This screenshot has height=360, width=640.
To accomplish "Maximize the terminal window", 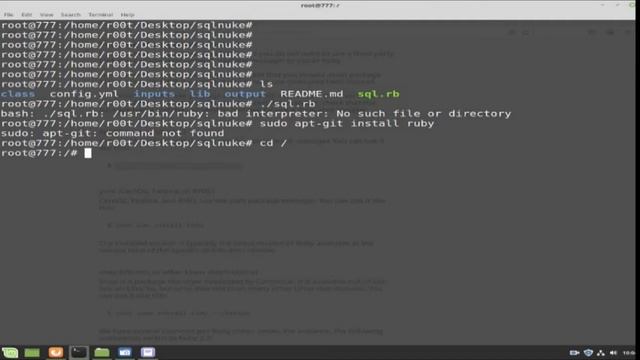I will pyautogui.click(x=617, y=5).
